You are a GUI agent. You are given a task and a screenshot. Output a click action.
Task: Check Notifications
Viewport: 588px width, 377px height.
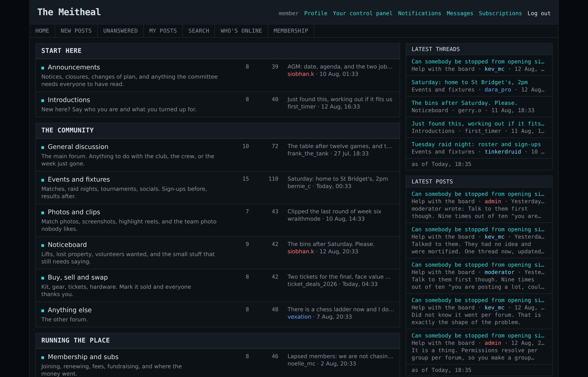point(419,13)
